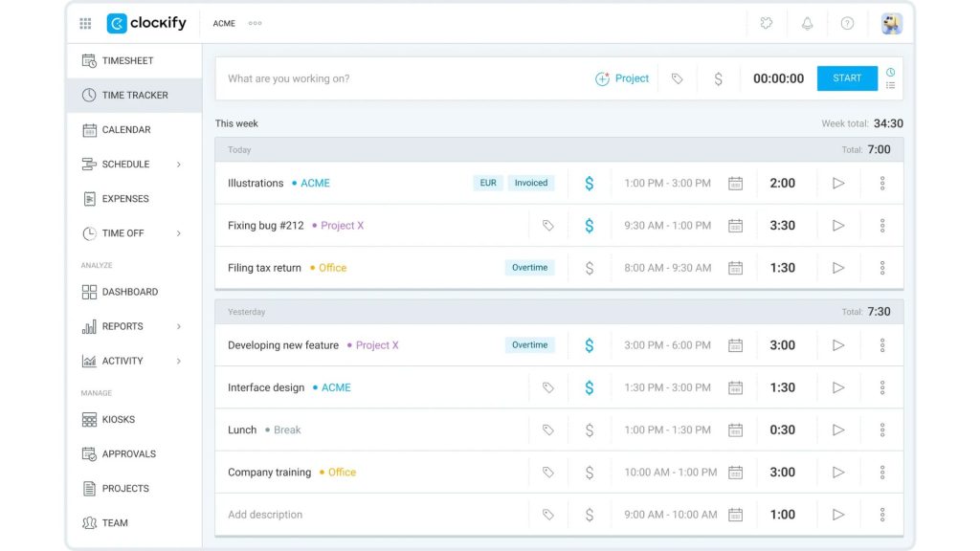Image resolution: width=980 pixels, height=551 pixels.
Task: Expand the Activity submenu chevron
Action: [x=179, y=361]
